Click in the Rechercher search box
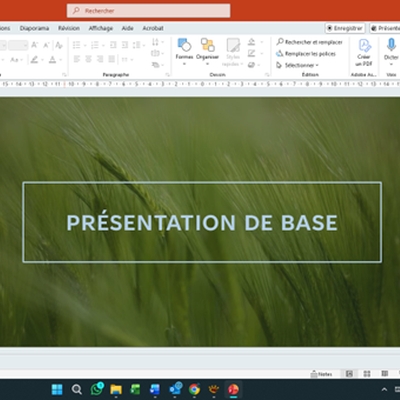Viewport: 400px width, 400px height. (148, 11)
